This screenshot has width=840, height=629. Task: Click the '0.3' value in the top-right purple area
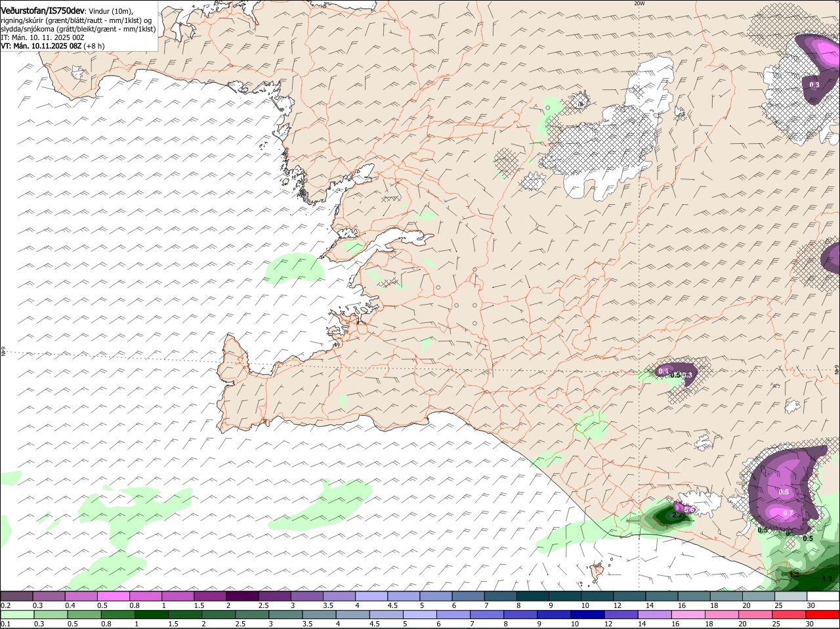[x=814, y=85]
